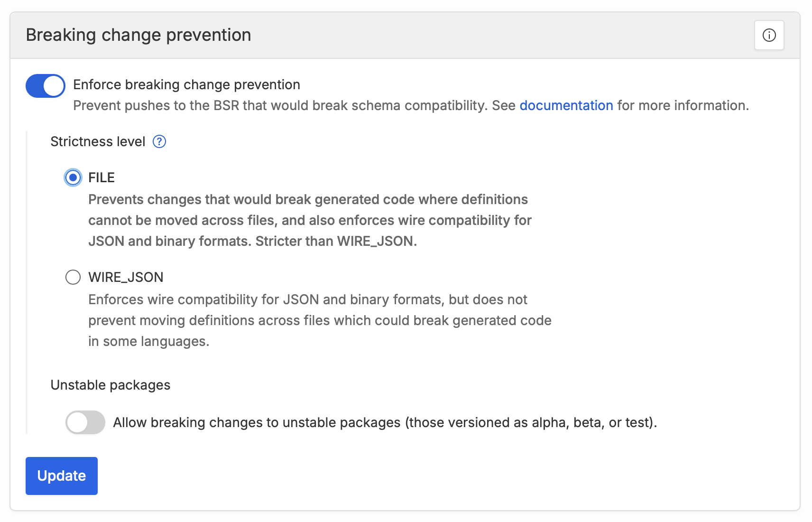The height and width of the screenshot is (522, 812).
Task: Choose the WIRE_JSON radio button circle
Action: point(73,277)
